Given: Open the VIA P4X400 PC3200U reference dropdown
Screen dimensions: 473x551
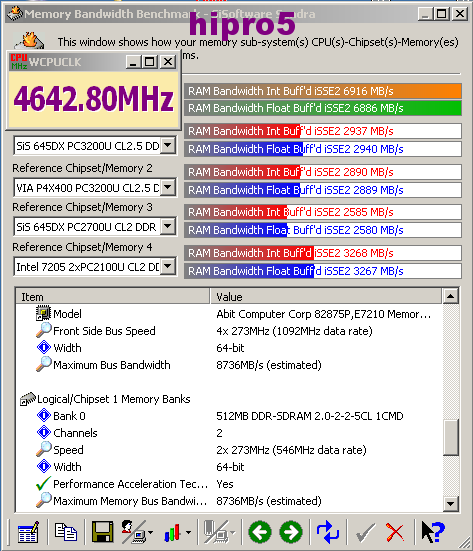Looking at the screenshot, I should point(168,187).
